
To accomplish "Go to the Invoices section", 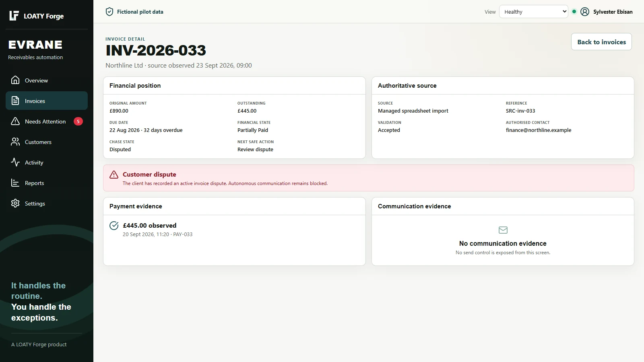I will 47,101.
